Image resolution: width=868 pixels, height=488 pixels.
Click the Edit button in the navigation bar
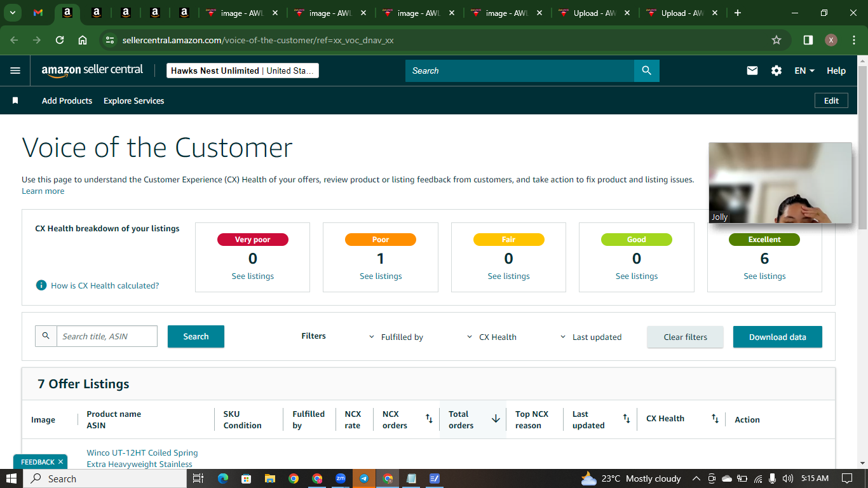[x=831, y=100]
